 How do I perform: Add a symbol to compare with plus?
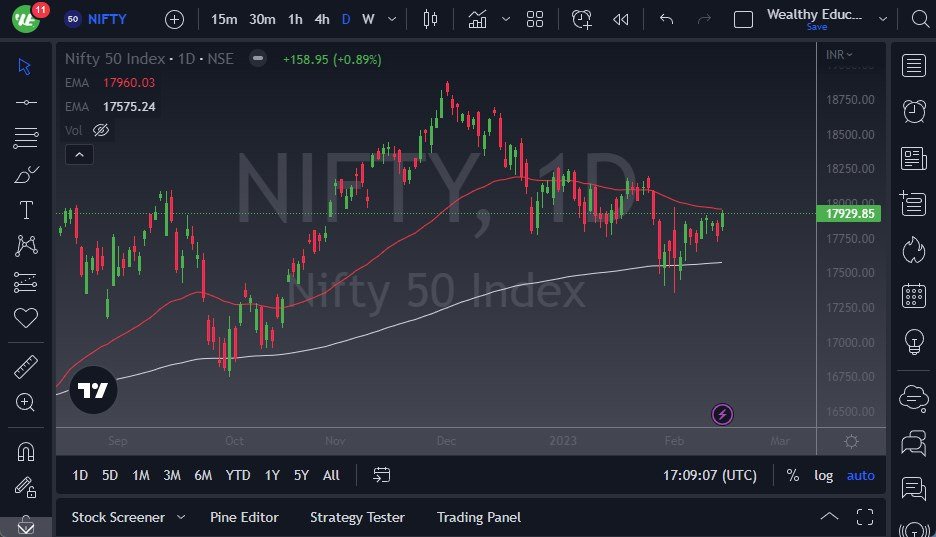coord(174,20)
